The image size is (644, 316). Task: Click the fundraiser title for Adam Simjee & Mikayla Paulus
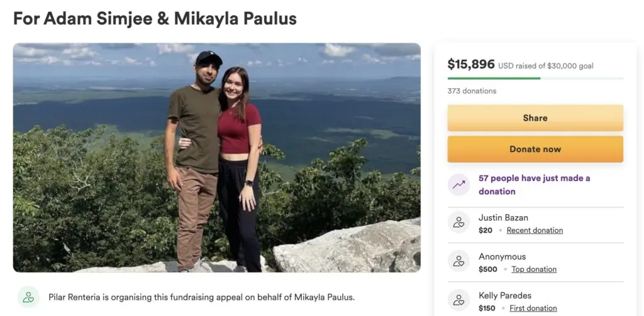[155, 18]
